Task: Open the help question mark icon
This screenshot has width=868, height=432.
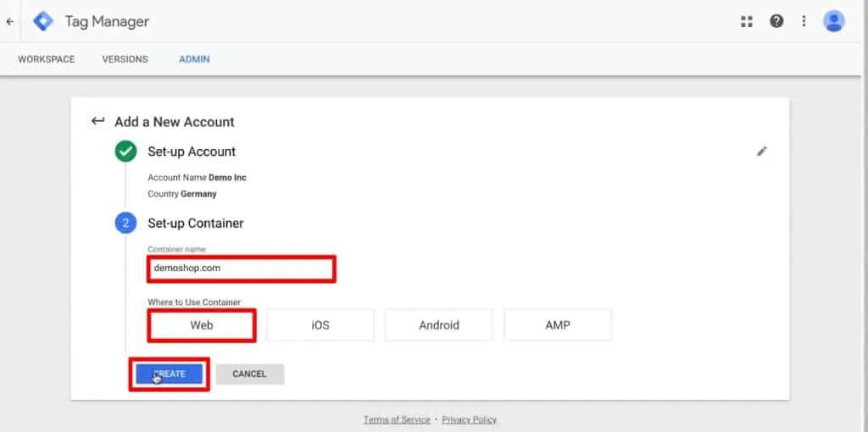Action: click(x=776, y=21)
